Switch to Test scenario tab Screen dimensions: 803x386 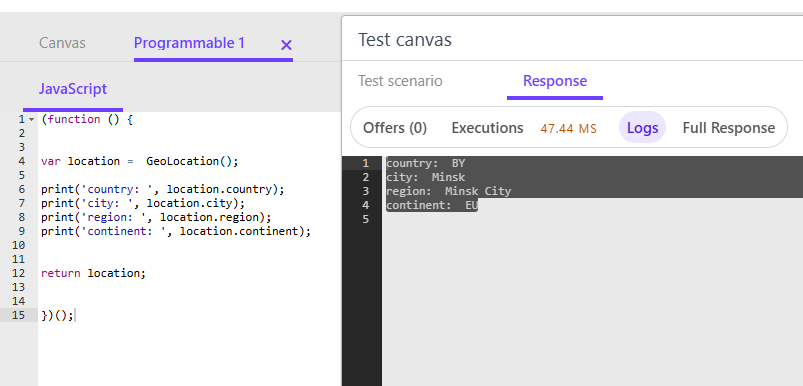coord(400,81)
